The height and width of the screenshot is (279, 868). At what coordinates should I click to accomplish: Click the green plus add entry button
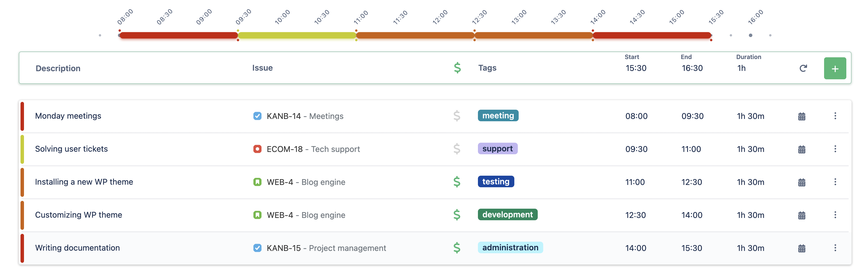(835, 69)
